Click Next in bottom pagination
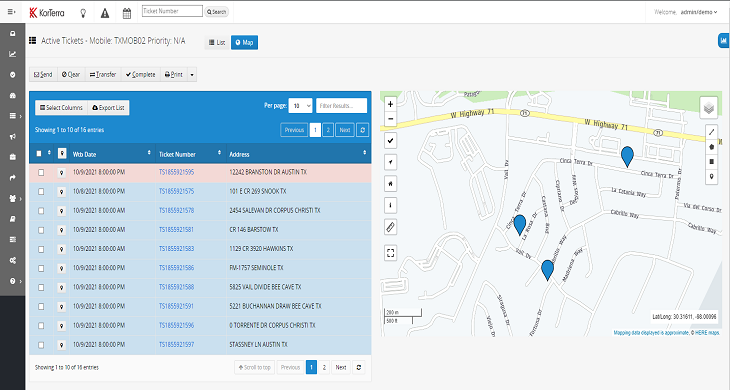This screenshot has width=730, height=390. [341, 367]
